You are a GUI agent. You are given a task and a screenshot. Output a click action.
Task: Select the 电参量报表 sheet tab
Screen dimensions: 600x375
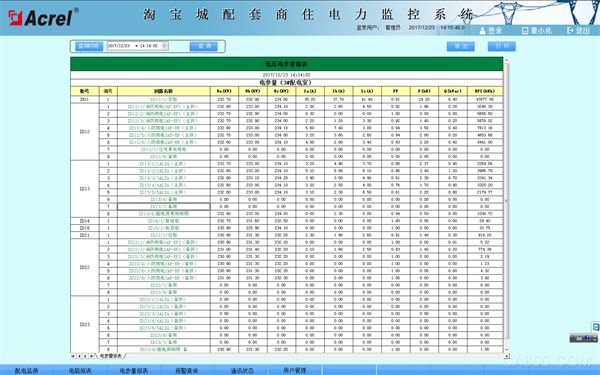110,356
